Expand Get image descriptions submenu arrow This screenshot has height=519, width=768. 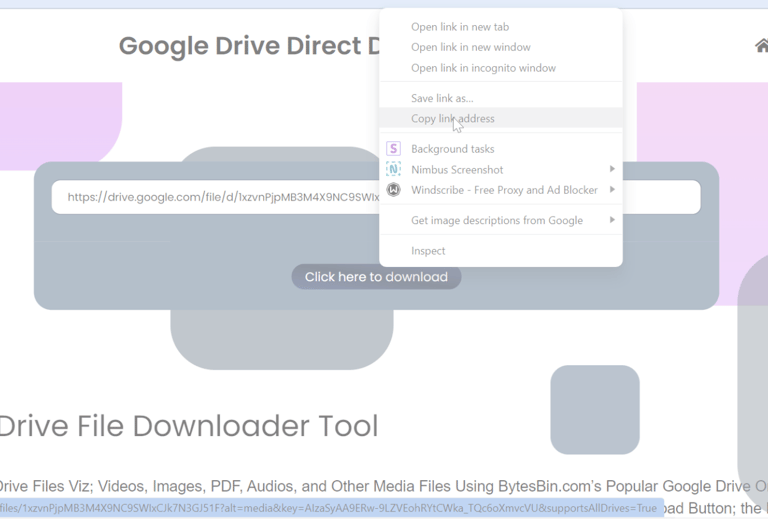(612, 220)
